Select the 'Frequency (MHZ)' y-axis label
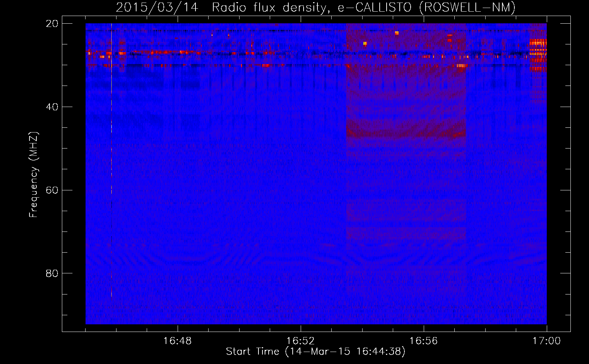Image resolution: width=589 pixels, height=364 pixels. click(x=33, y=175)
